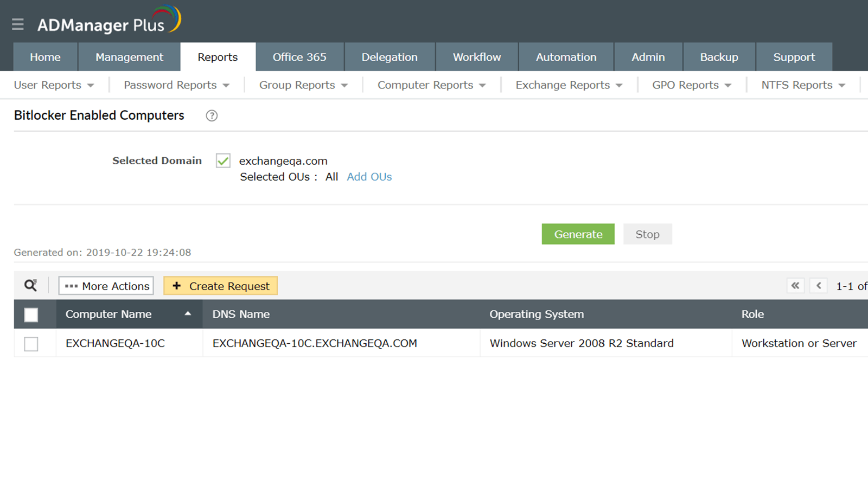This screenshot has width=868, height=488.
Task: Expand the NTFS Reports dropdown
Action: tap(803, 85)
